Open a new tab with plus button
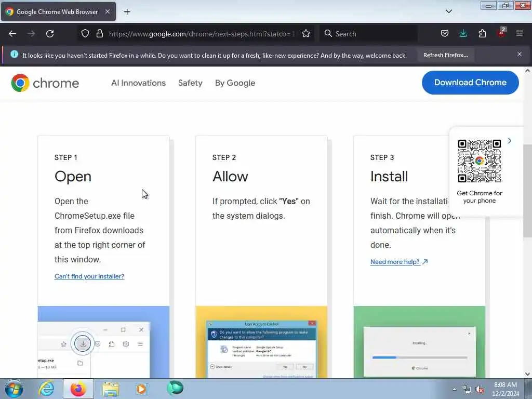 point(127,12)
